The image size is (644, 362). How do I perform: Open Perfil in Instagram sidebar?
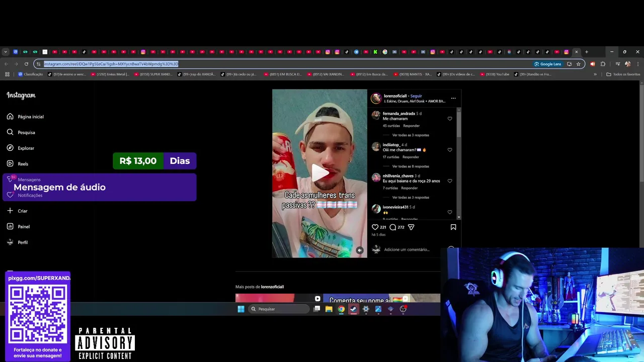coord(17,242)
